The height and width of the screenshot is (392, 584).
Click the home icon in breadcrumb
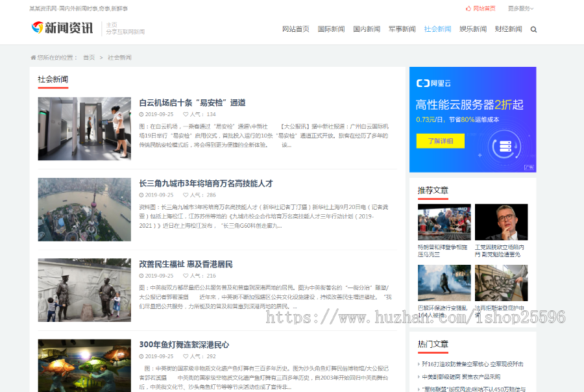pyautogui.click(x=33, y=57)
